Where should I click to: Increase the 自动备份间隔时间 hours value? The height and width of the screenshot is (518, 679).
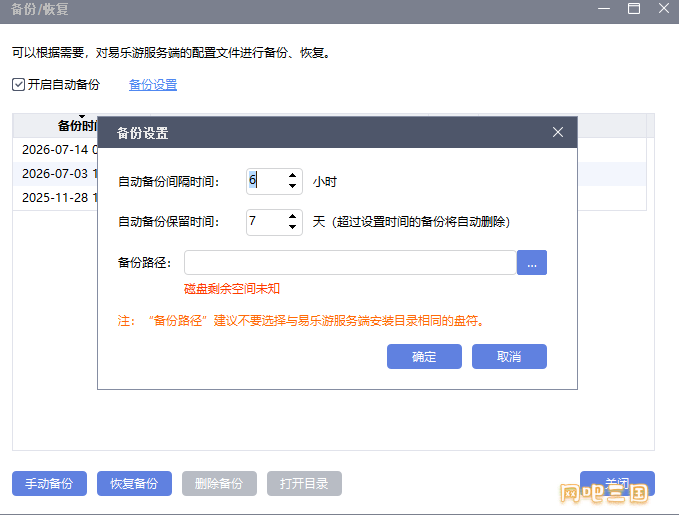(292, 175)
